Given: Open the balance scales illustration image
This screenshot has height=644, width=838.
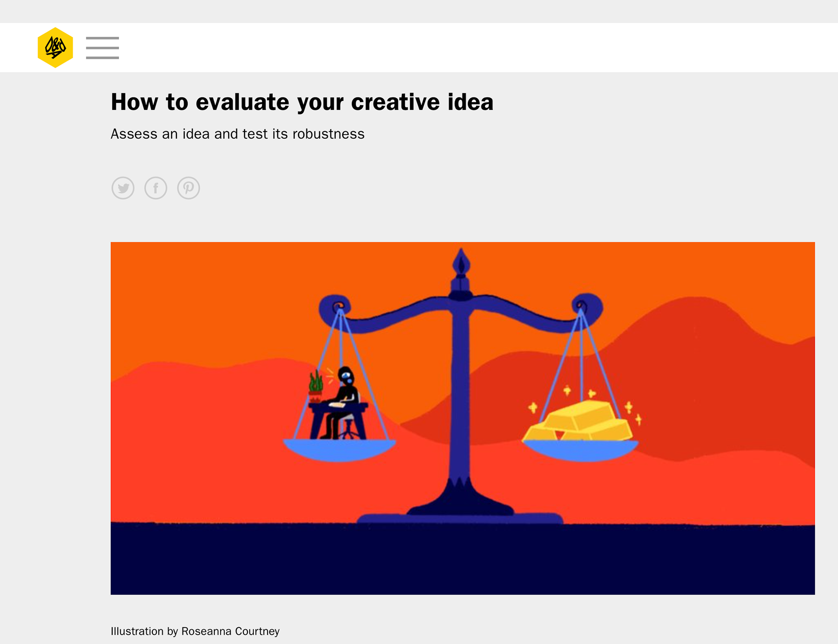Looking at the screenshot, I should pyautogui.click(x=463, y=418).
